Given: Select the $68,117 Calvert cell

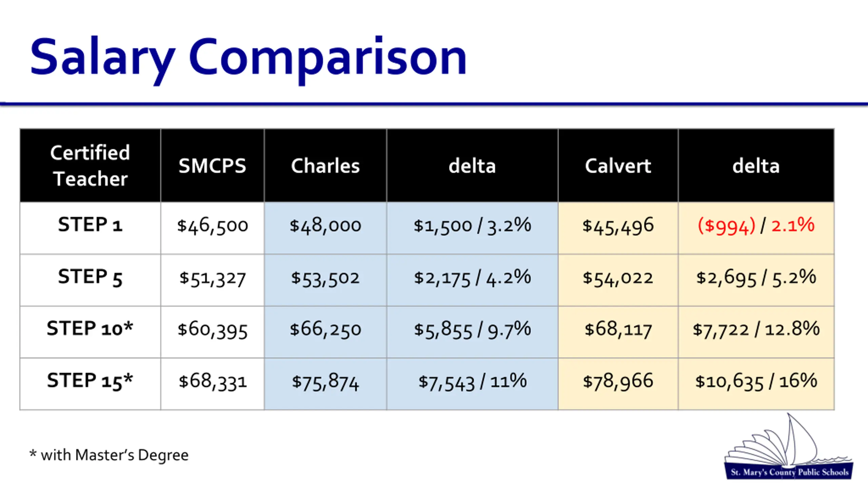Looking at the screenshot, I should click(618, 332).
